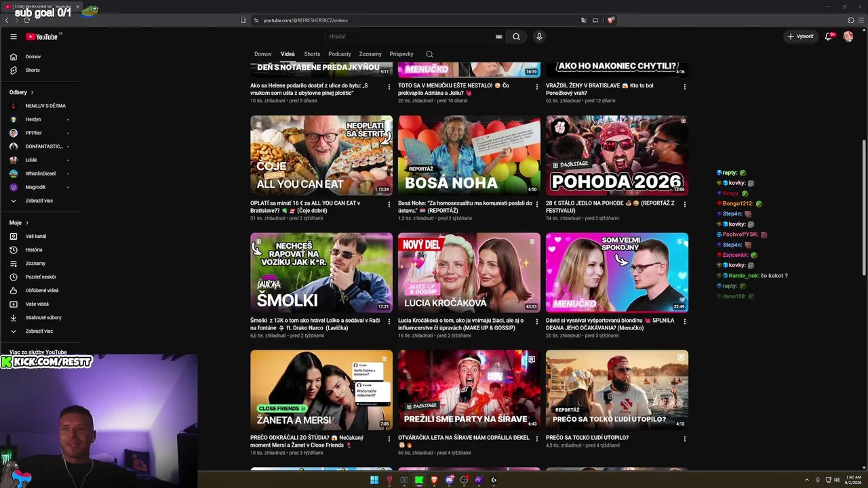Bookmark this page in address bar
Viewport: 868px width, 488px height.
click(x=243, y=20)
